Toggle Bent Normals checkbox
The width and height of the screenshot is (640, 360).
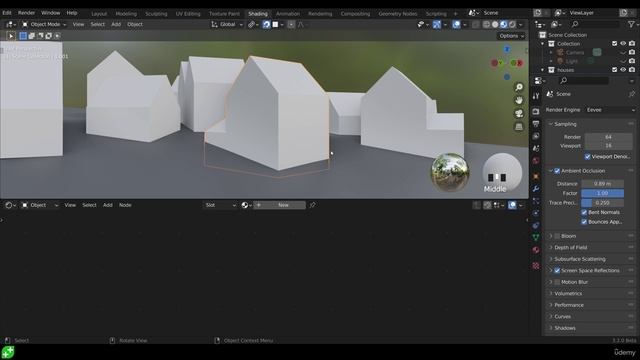584,212
